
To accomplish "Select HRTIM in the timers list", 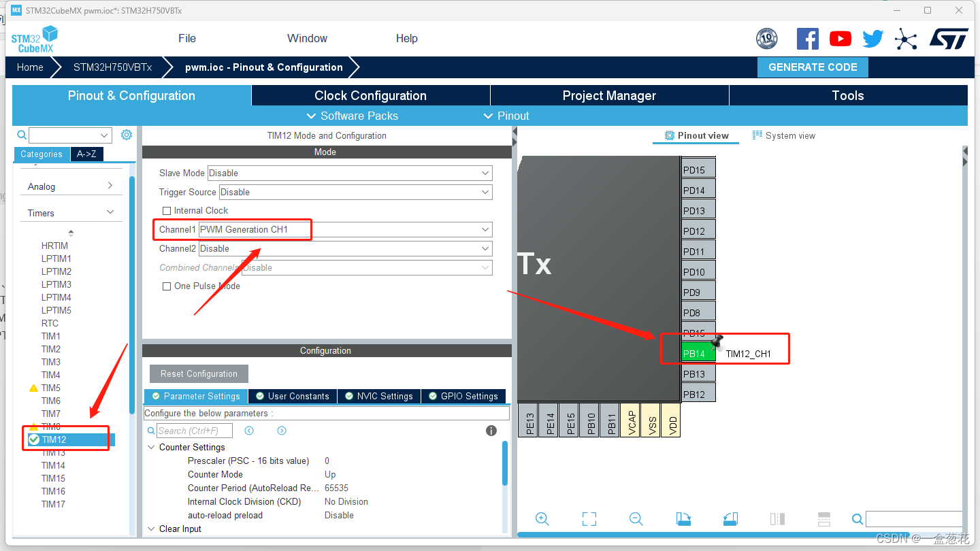I will coord(54,246).
